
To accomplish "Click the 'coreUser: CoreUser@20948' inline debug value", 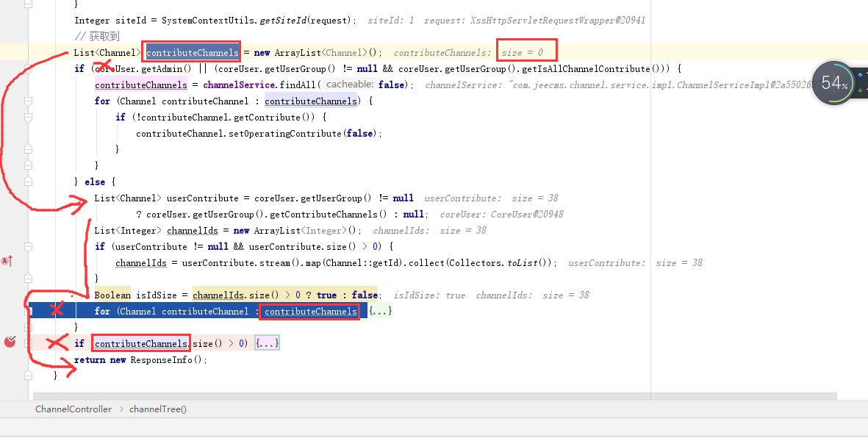I will [x=501, y=215].
